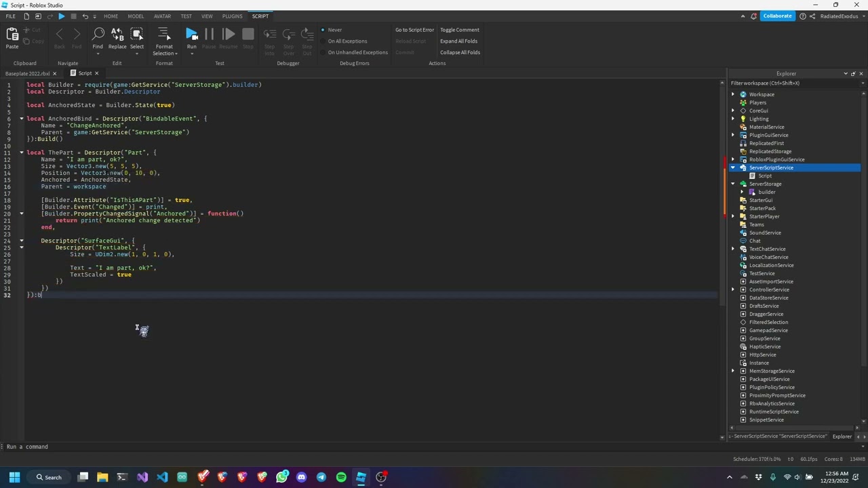Click the Lighting bulb icon in Explorer

[743, 119]
